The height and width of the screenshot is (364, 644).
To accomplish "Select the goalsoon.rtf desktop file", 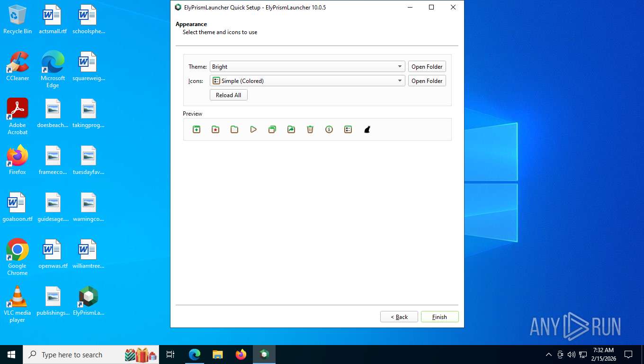I will 18,207.
